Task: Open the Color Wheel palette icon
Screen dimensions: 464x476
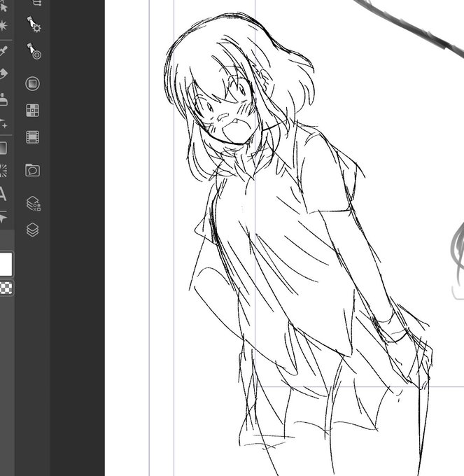Action: [x=32, y=83]
